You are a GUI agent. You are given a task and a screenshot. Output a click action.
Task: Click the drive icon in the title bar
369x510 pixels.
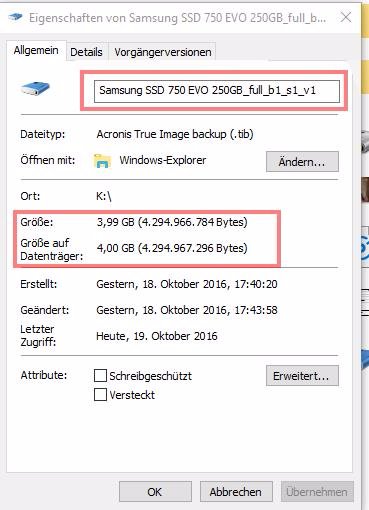point(15,16)
